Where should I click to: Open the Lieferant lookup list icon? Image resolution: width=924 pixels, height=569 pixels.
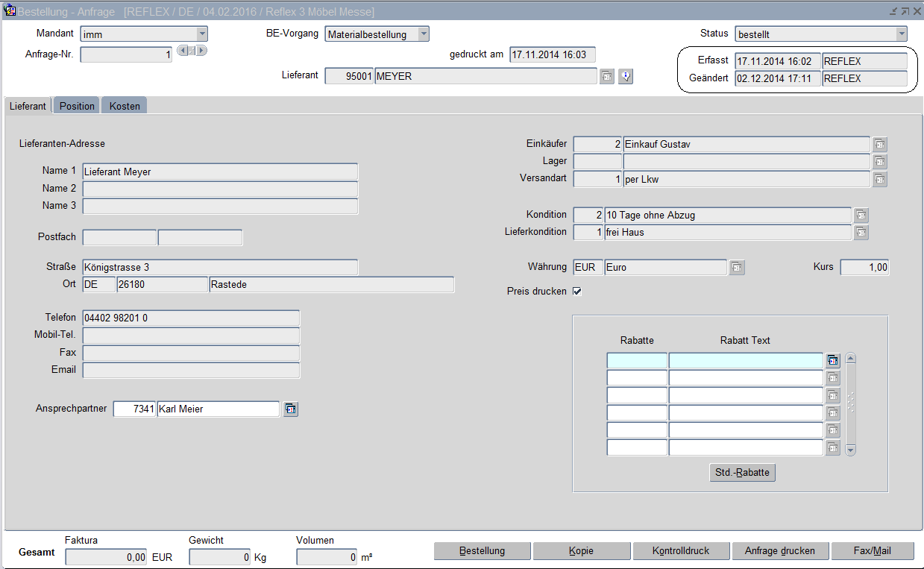[607, 76]
